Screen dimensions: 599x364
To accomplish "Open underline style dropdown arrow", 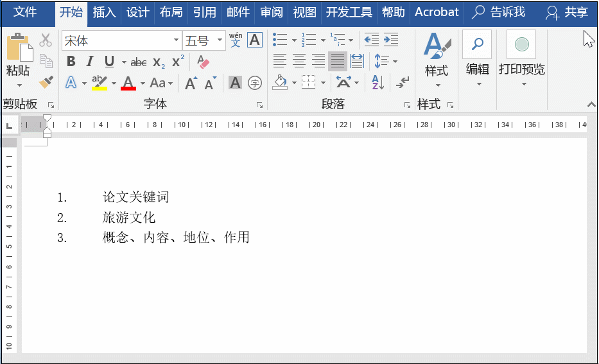I will (x=124, y=62).
